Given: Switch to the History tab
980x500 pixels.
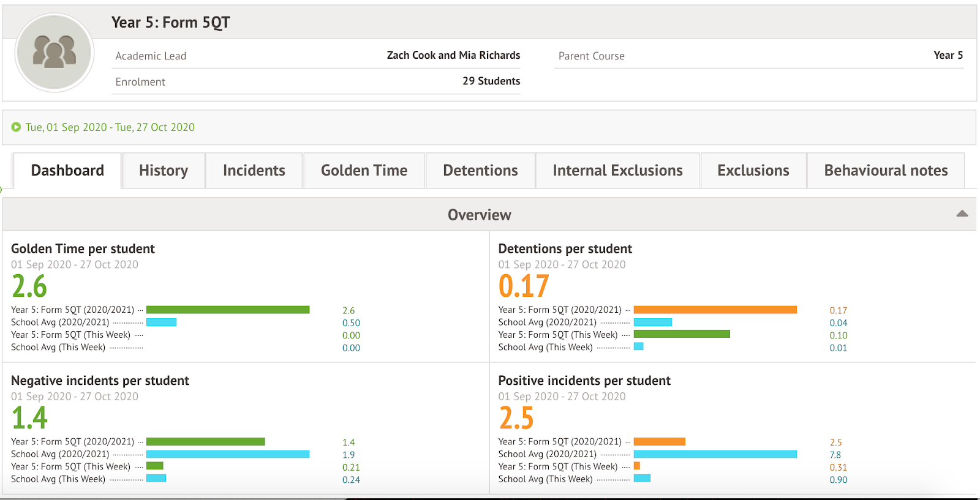Looking at the screenshot, I should [164, 171].
